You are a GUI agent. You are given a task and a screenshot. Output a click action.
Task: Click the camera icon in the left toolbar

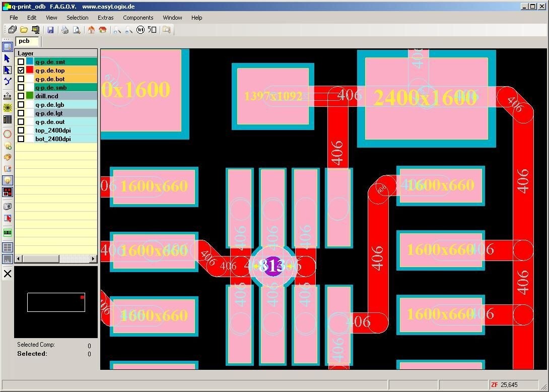[7, 206]
